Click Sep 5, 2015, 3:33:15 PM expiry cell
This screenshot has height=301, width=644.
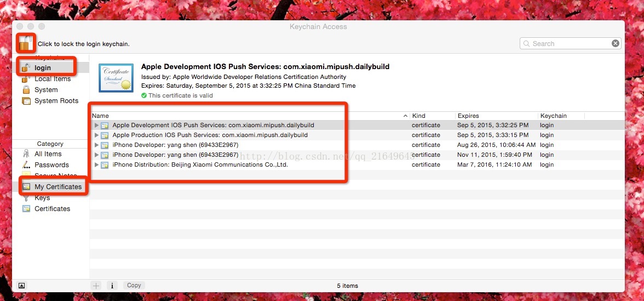(x=493, y=135)
